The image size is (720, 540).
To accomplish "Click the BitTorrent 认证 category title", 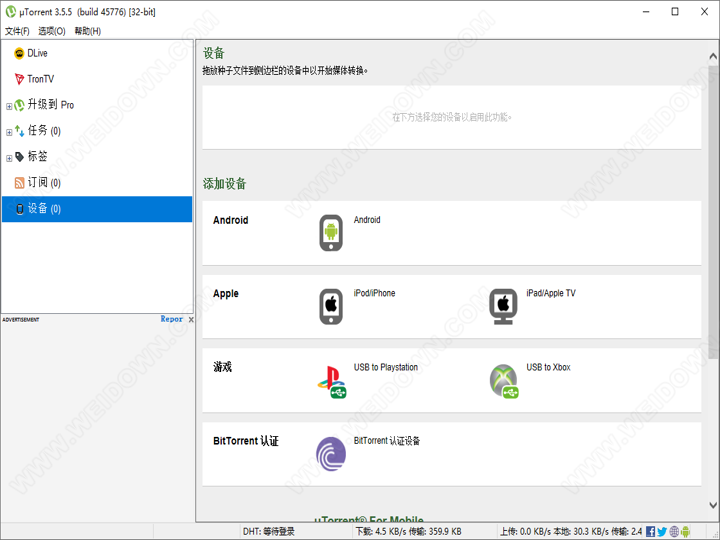I will coord(246,441).
